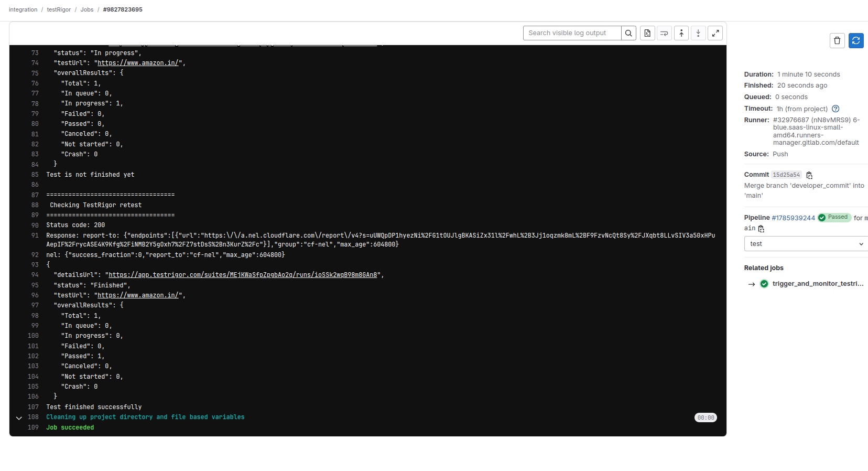Copy commit SHA 15d25a54 to clipboard
Image resolution: width=868 pixels, height=471 pixels.
click(x=809, y=175)
